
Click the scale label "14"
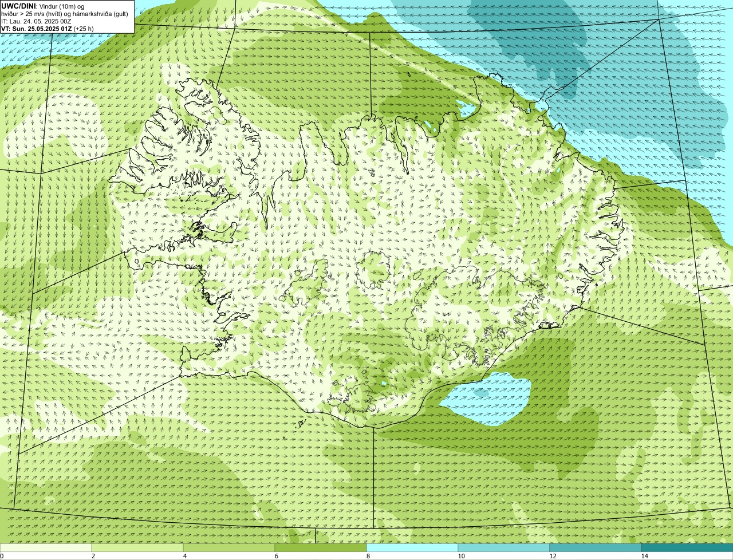point(644,556)
